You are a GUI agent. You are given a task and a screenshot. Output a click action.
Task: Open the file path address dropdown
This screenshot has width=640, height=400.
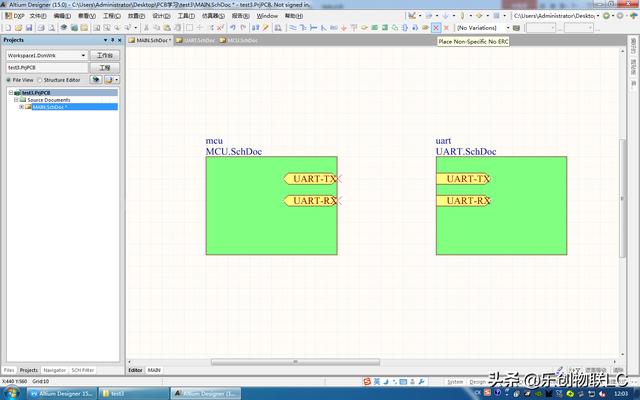(598, 16)
